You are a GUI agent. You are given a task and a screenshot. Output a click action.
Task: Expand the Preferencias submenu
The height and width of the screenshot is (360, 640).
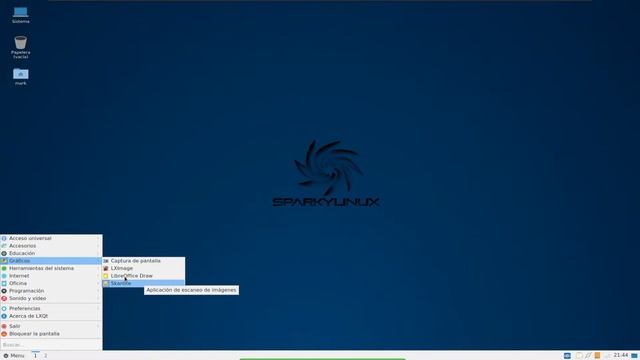(x=51, y=309)
